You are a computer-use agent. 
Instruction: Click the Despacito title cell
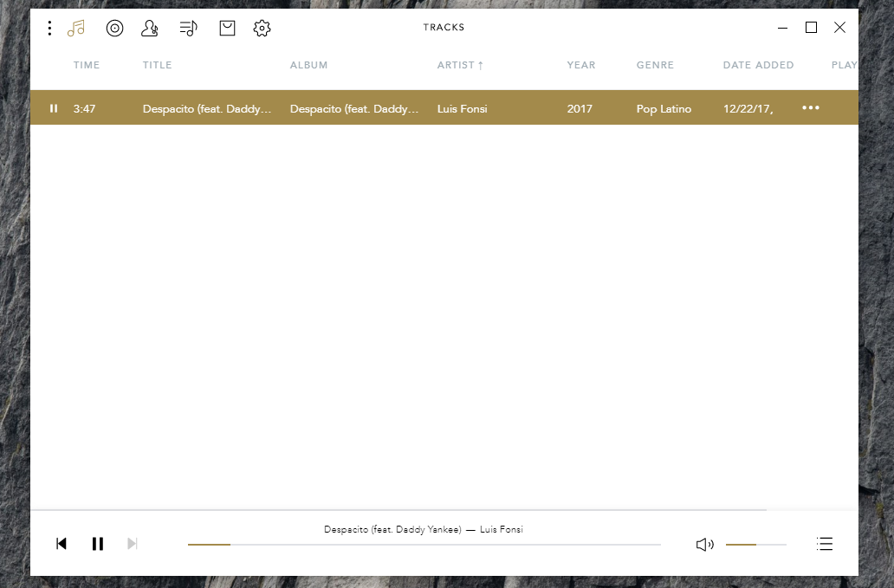tap(207, 109)
